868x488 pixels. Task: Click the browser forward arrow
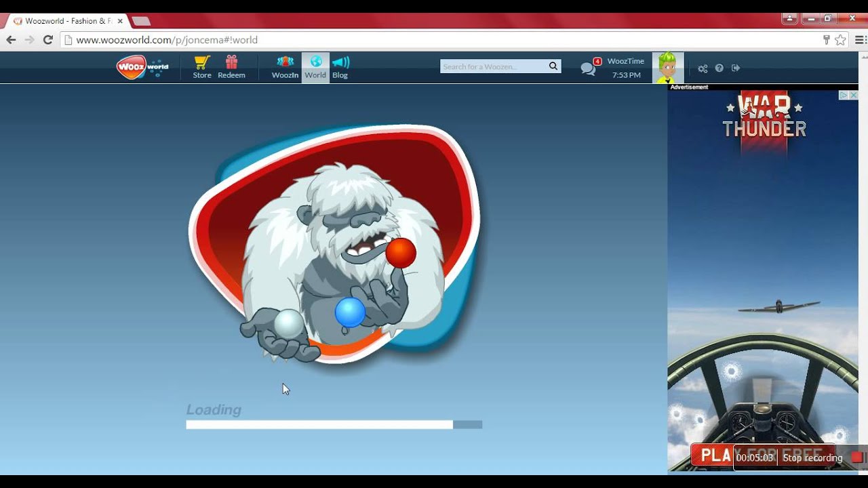click(29, 40)
